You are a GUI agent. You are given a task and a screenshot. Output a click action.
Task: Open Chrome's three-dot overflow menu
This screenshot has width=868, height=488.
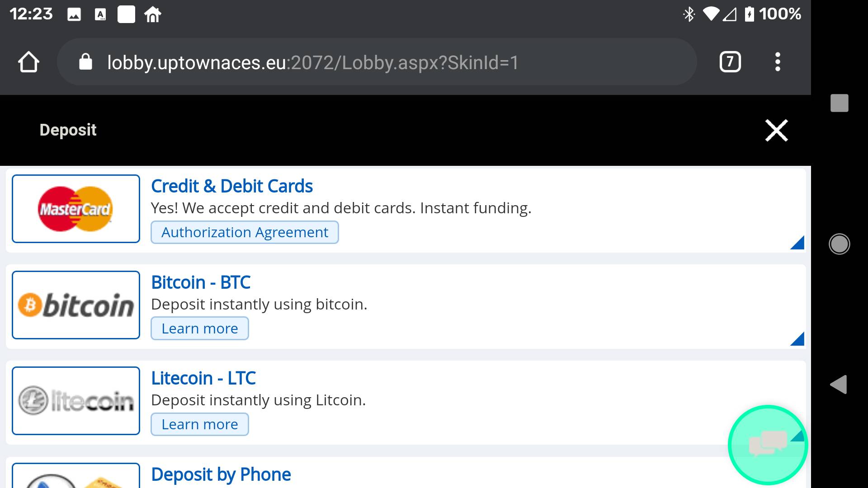click(x=778, y=62)
